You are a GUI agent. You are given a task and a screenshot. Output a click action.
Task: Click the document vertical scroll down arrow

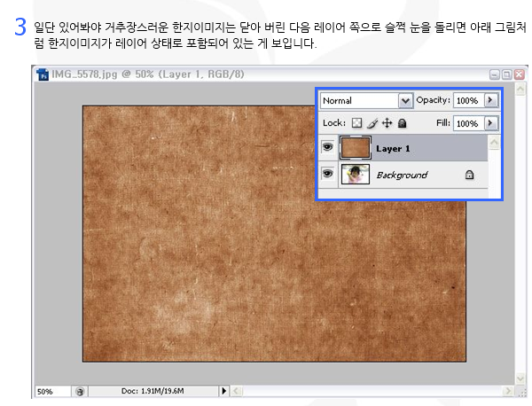coord(520,379)
